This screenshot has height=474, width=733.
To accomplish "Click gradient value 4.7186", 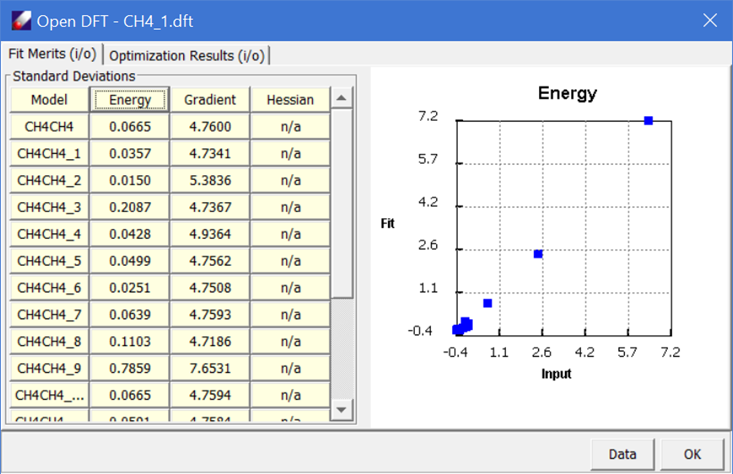I will pos(210,342).
